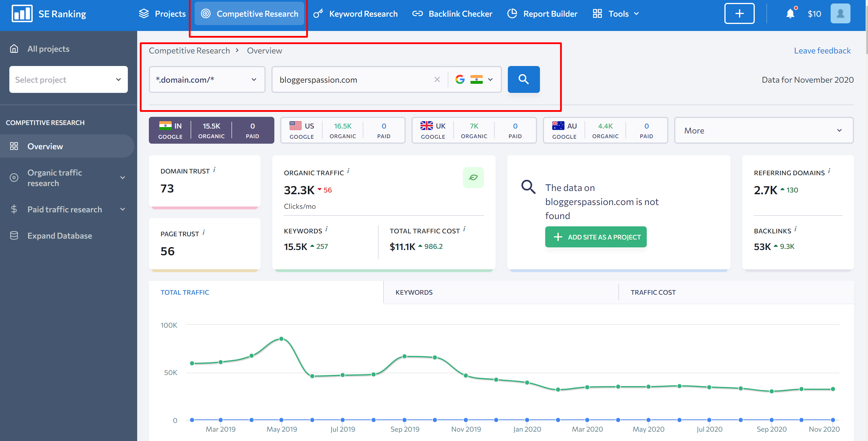Screen dimensions: 868x441
Task: Clear the bloggerspassion.com search field
Action: coord(437,79)
